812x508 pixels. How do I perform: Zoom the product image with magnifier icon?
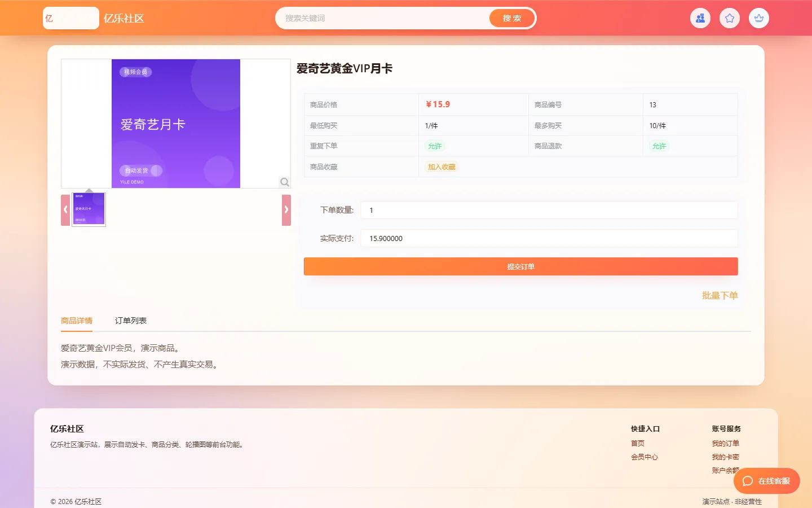(x=285, y=182)
